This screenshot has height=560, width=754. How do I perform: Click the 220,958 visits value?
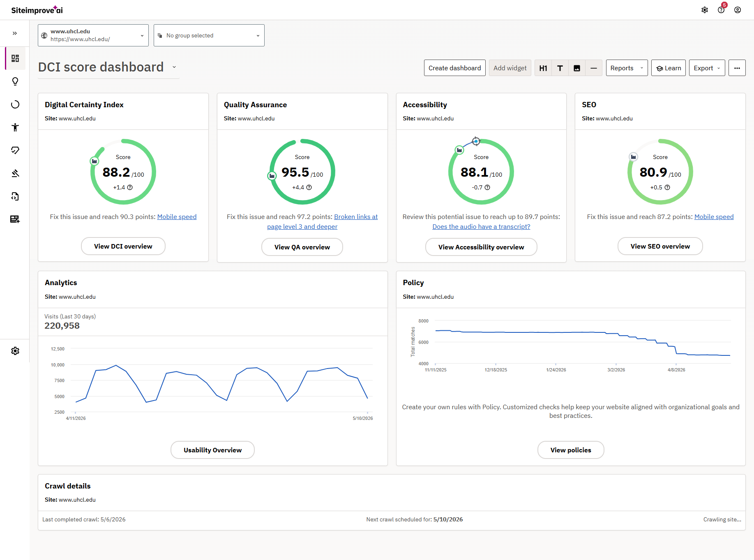(62, 326)
